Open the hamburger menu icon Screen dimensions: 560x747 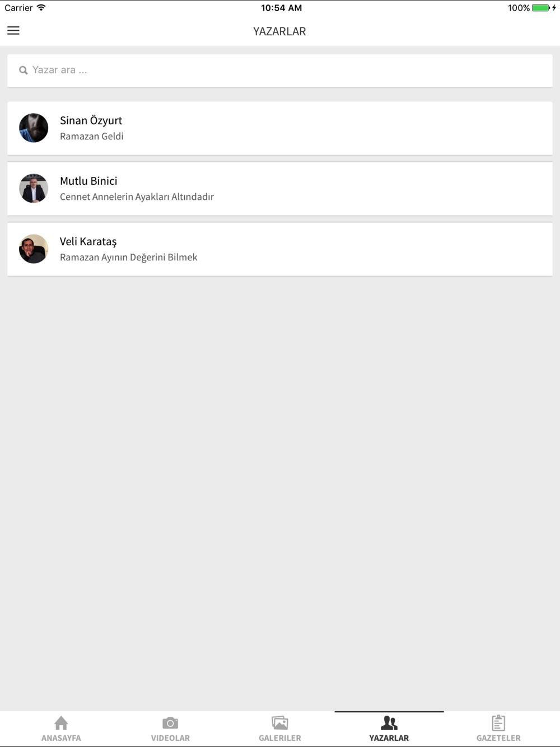13,31
